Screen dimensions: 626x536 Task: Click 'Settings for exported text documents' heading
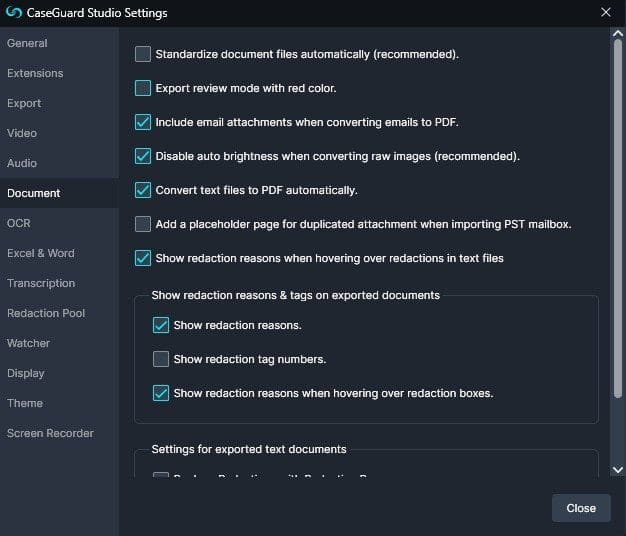tap(249, 449)
